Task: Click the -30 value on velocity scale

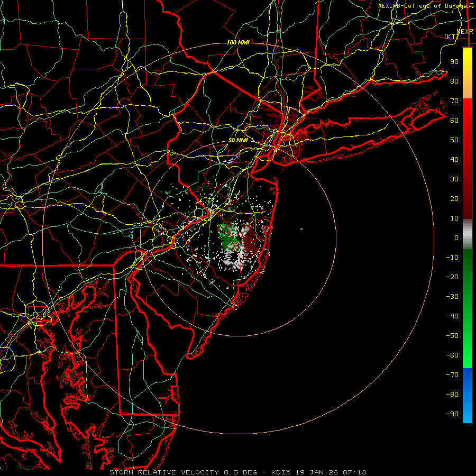Action: (452, 297)
